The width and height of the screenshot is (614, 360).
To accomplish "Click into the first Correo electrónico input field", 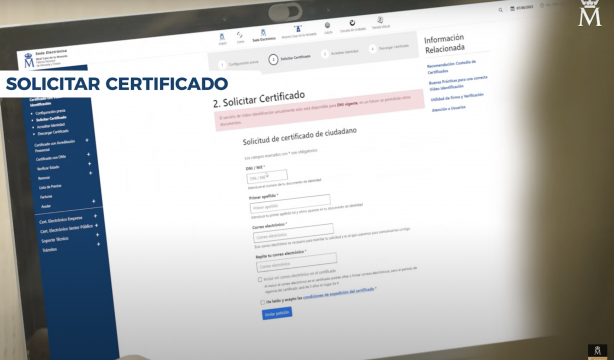I will tap(293, 233).
